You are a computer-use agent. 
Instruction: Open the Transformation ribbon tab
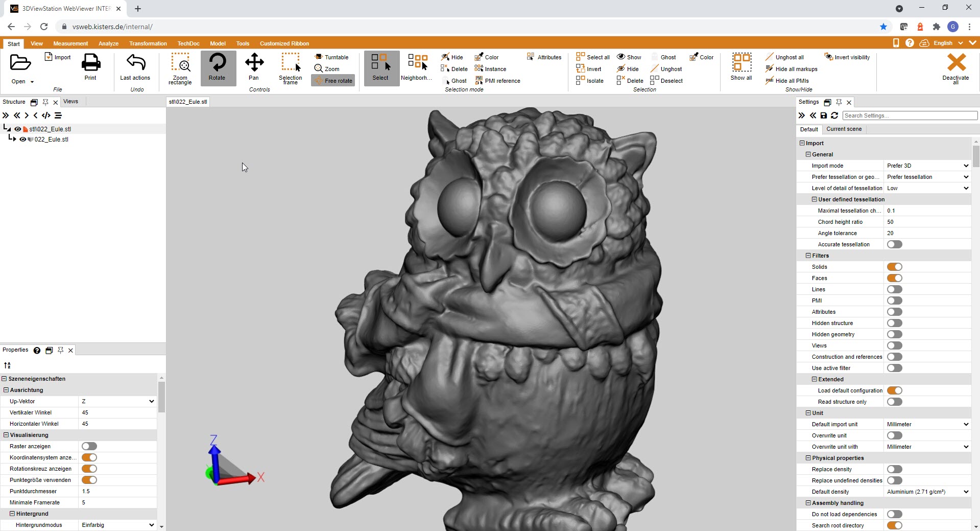148,43
